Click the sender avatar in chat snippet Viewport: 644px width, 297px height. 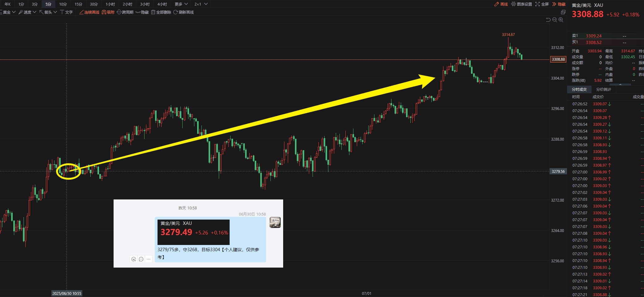[x=275, y=222]
